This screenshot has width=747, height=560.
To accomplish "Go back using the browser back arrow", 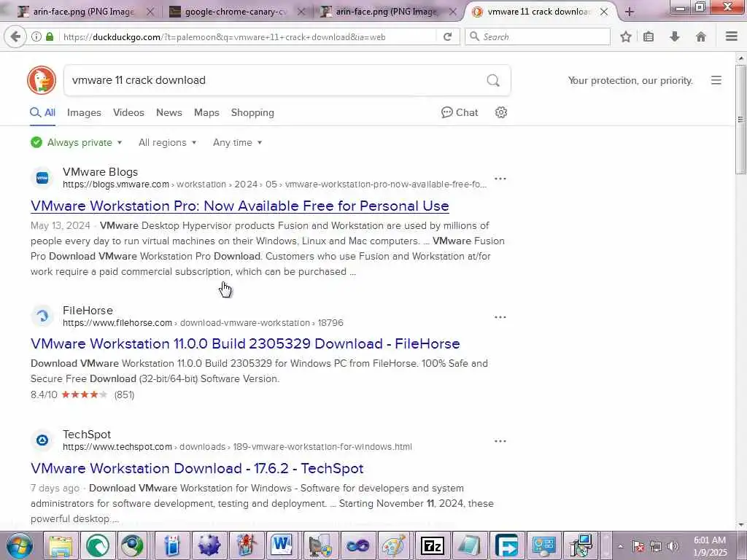I will [x=15, y=36].
